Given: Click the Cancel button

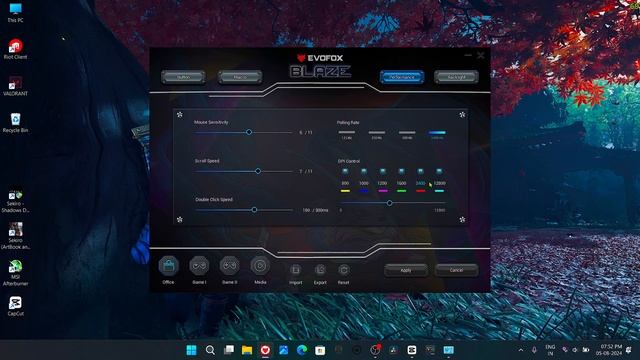Looking at the screenshot, I should tap(456, 270).
